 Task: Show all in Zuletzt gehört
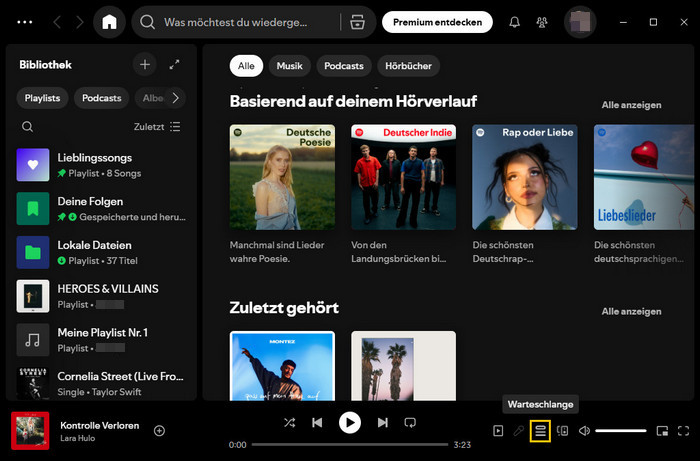631,311
